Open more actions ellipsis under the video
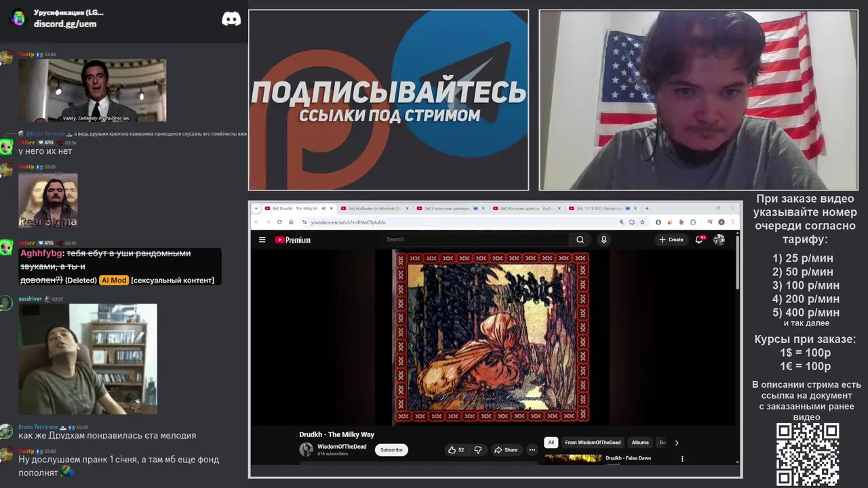The image size is (868, 488). (532, 449)
